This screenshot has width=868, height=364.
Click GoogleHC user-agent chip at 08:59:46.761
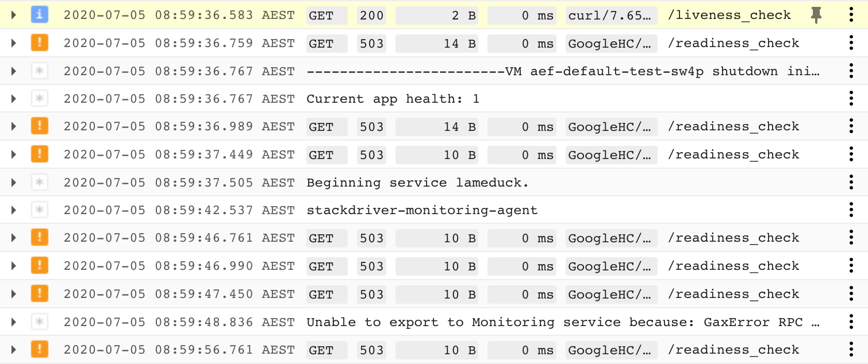612,238
